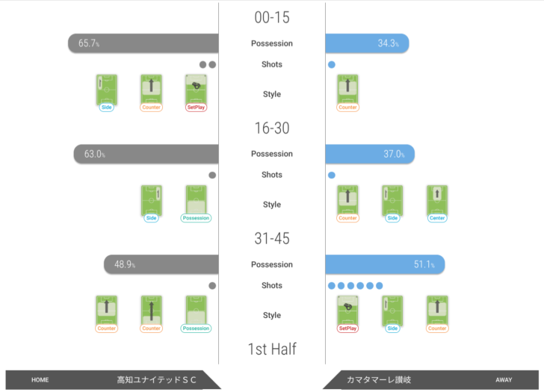Select the 37.0% away possession bar
This screenshot has height=392, width=544.
370,154
